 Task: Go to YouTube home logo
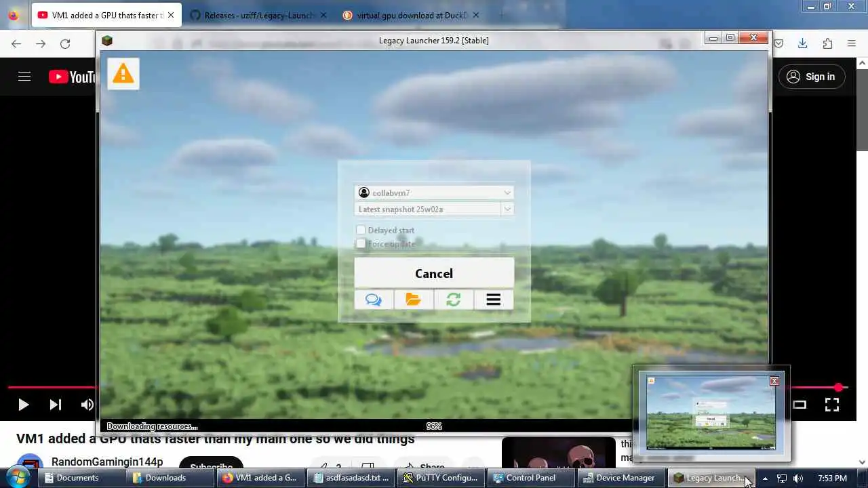(72, 77)
